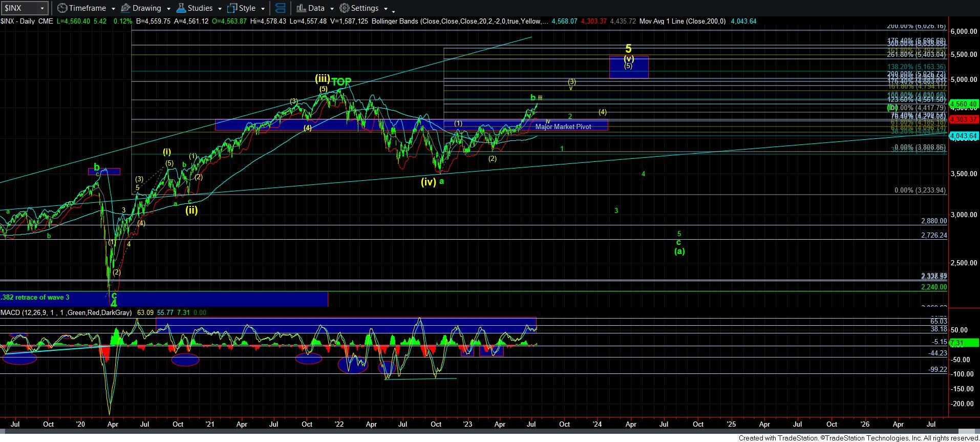
Task: Click the green 'b' label in 2020
Action: tap(96, 167)
